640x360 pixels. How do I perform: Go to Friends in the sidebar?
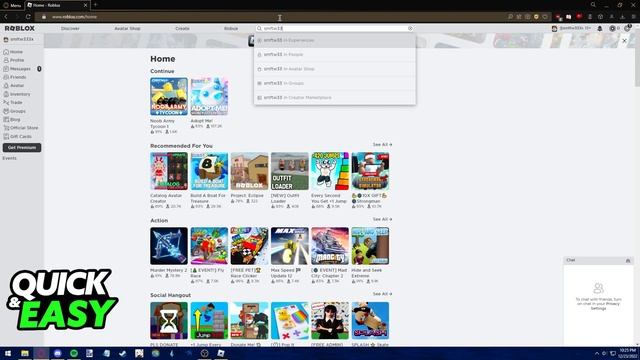coord(15,77)
